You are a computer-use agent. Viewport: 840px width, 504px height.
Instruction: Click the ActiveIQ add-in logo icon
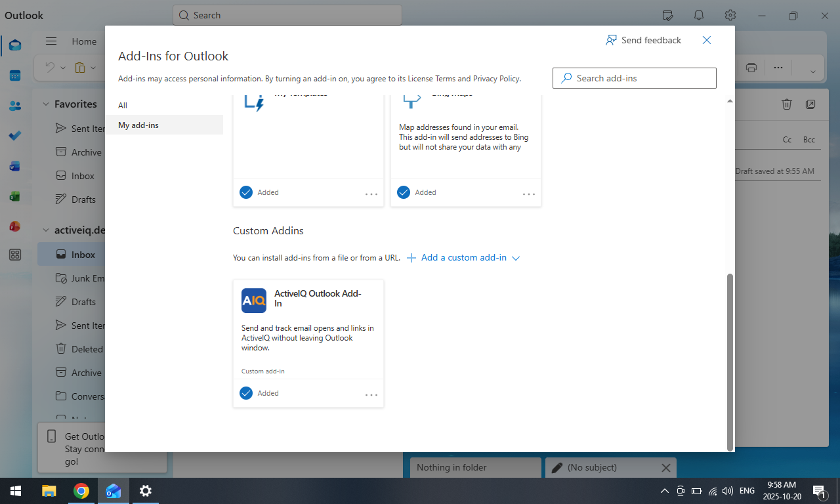tap(254, 301)
